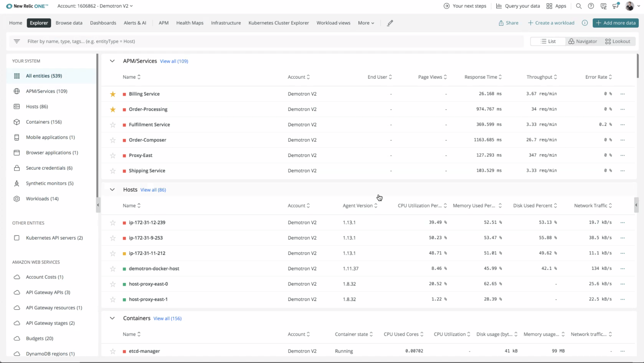Open View all (156) containers link
This screenshot has width=644, height=363.
click(x=168, y=318)
